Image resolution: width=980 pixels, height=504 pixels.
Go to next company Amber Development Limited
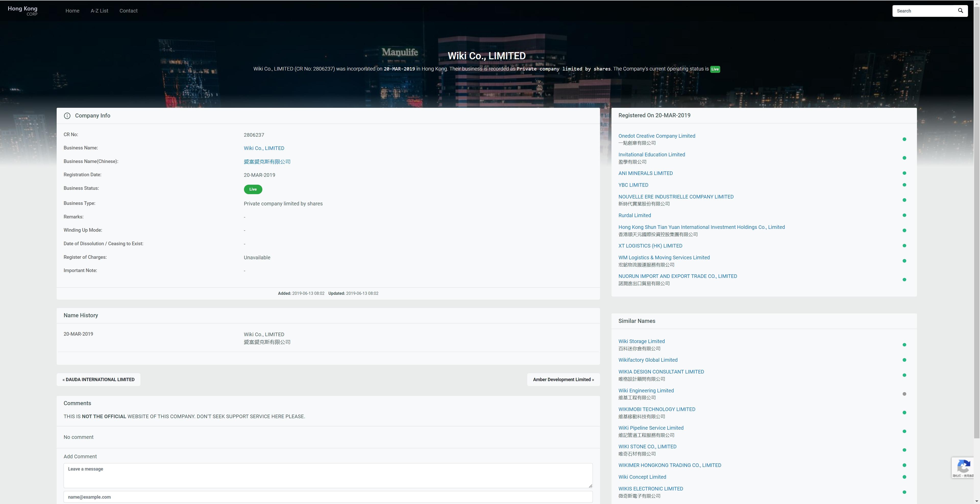point(563,380)
